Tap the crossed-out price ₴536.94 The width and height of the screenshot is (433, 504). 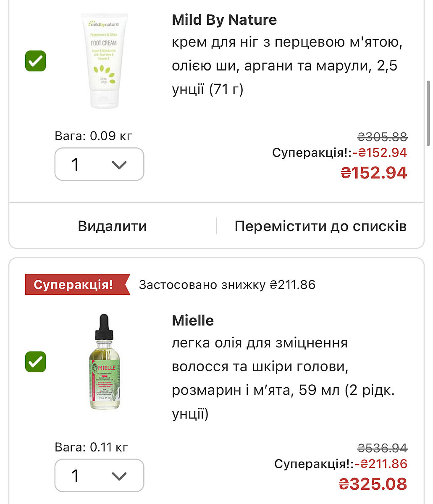tap(382, 448)
